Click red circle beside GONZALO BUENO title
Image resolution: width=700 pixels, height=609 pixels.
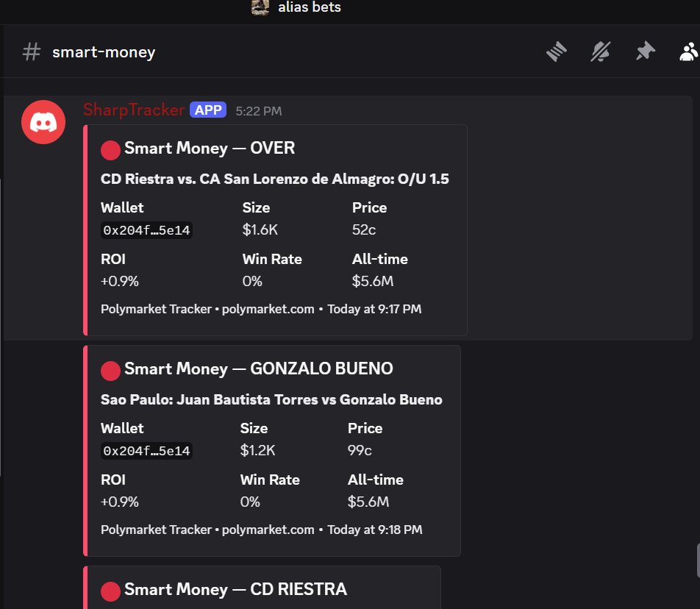(110, 371)
